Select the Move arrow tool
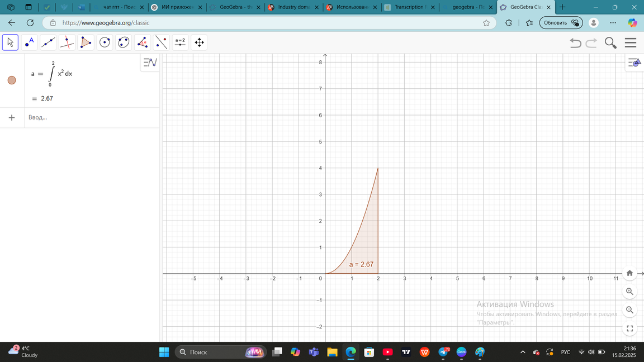Viewport: 644px width, 362px height. [x=11, y=42]
